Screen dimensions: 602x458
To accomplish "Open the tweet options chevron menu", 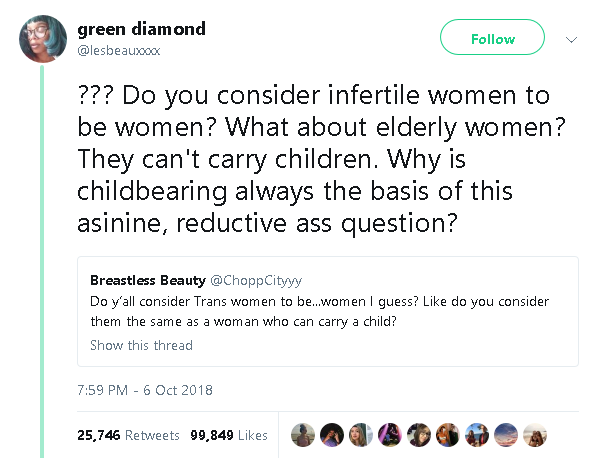I will point(572,40).
